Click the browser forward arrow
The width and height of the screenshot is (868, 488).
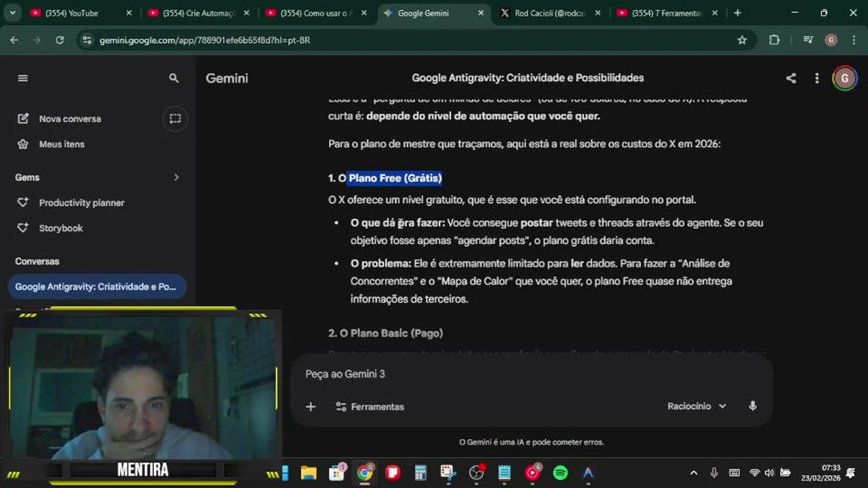[x=37, y=40]
